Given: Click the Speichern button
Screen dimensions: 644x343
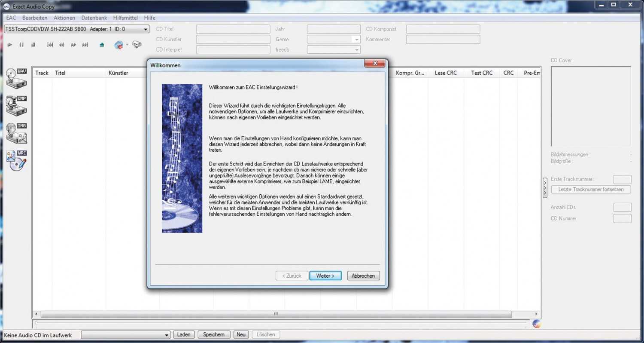Looking at the screenshot, I should click(214, 334).
